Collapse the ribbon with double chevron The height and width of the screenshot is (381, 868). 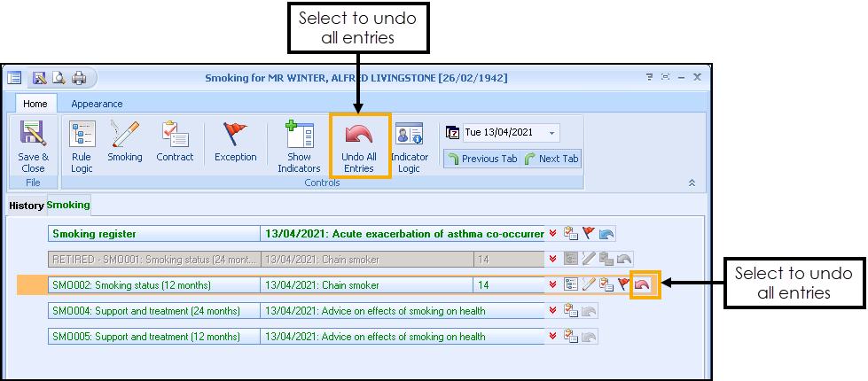click(x=692, y=182)
